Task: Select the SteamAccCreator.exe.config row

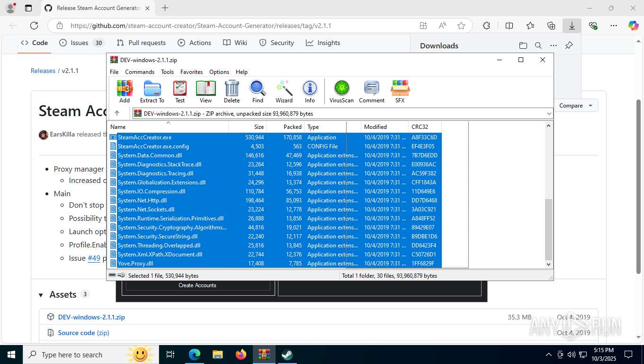Action: (275, 146)
